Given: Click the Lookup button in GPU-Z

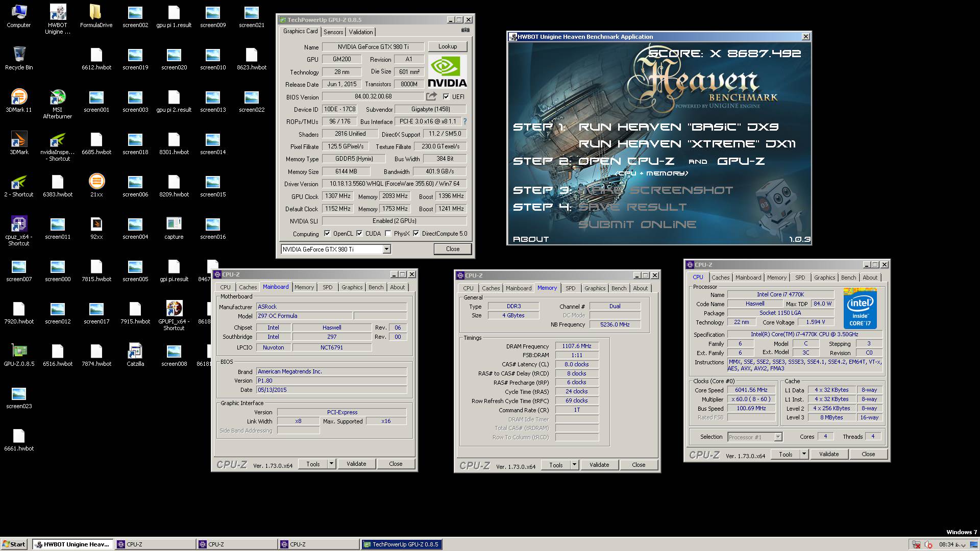Looking at the screenshot, I should tap(448, 46).
